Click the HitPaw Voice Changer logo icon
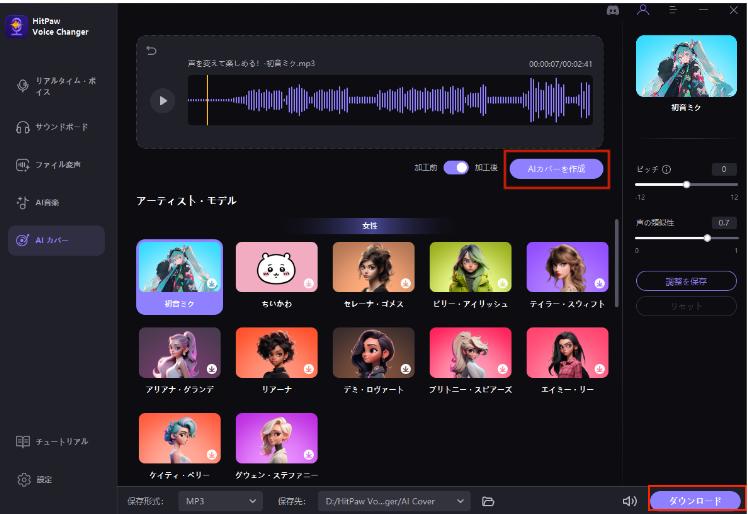 pyautogui.click(x=17, y=26)
